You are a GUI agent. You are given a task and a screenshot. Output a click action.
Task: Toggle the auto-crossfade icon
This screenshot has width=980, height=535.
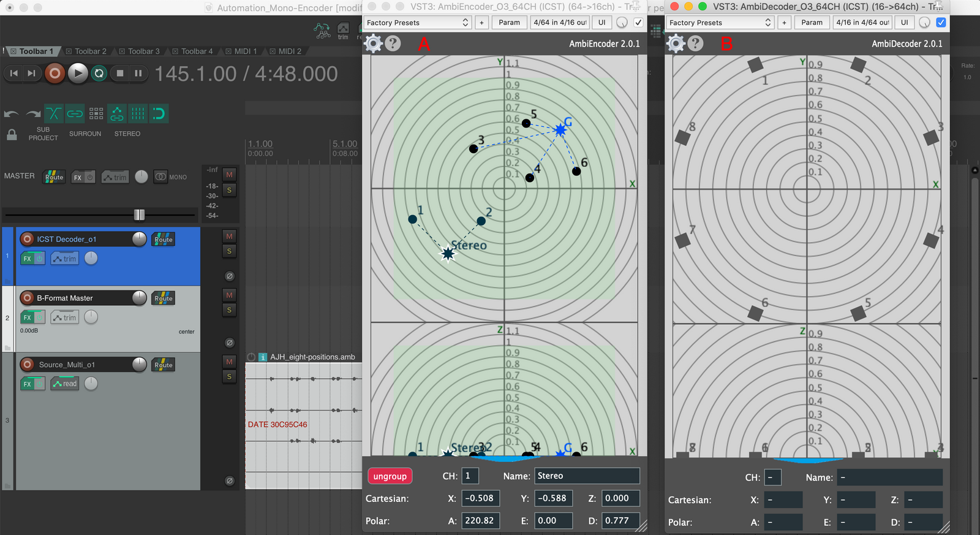point(54,113)
